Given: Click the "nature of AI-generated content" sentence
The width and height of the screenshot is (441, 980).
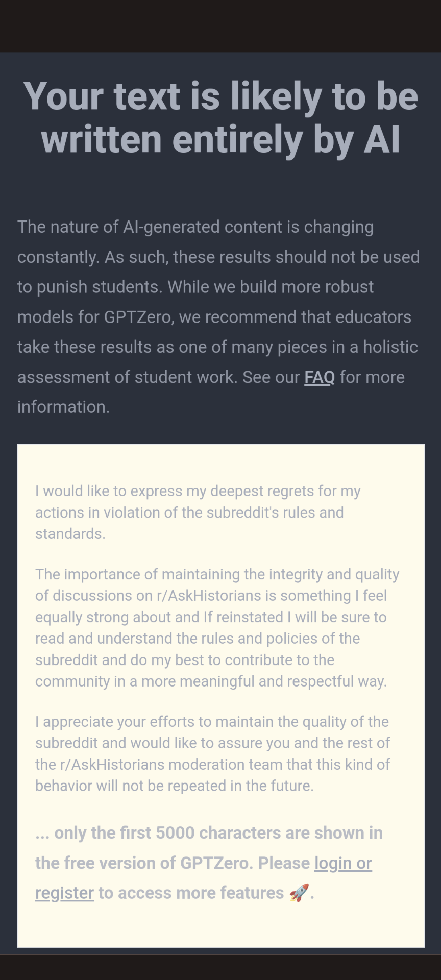Looking at the screenshot, I should tap(218, 317).
